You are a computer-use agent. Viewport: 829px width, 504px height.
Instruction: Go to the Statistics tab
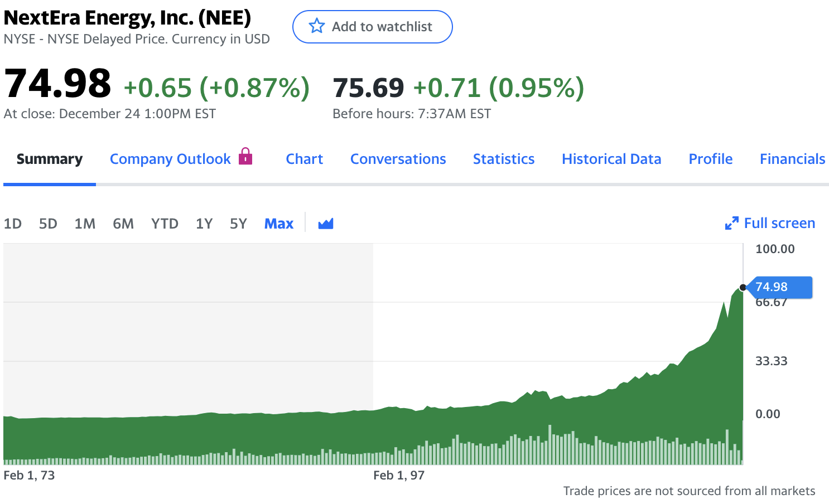click(x=504, y=159)
